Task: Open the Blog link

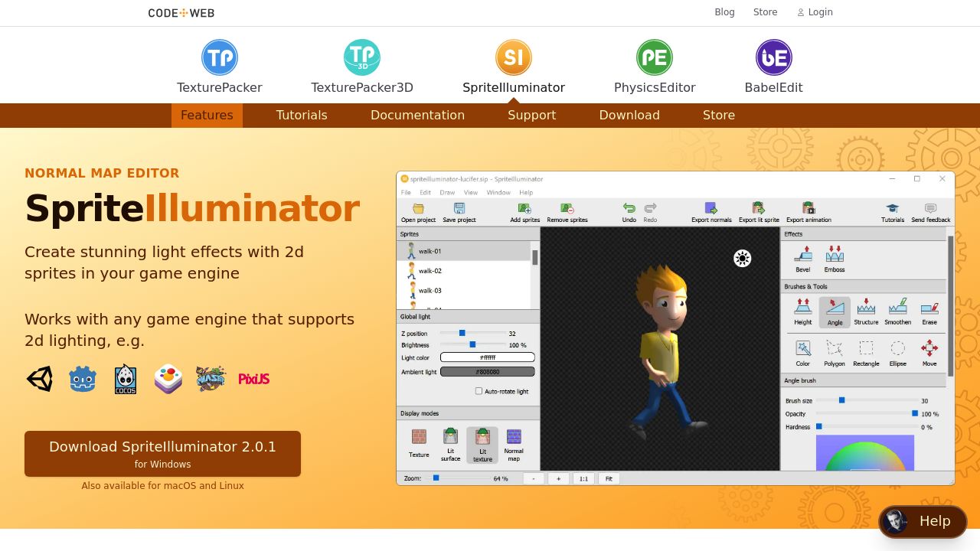Action: pyautogui.click(x=724, y=12)
